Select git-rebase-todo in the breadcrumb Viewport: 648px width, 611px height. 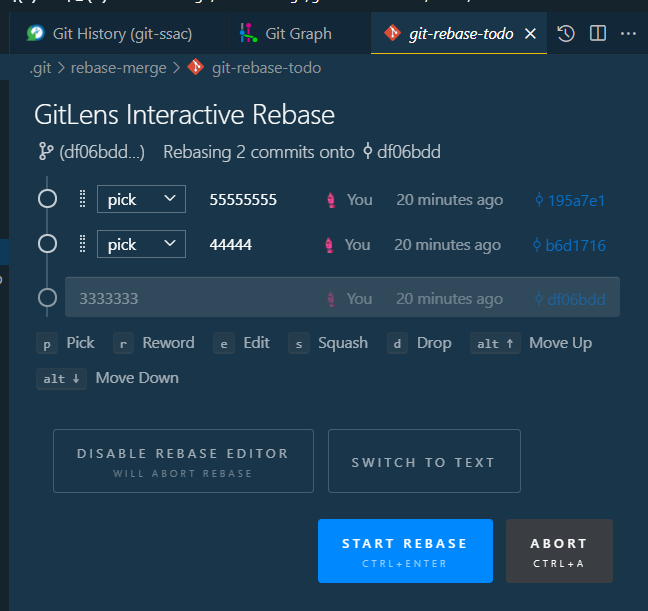[x=267, y=68]
